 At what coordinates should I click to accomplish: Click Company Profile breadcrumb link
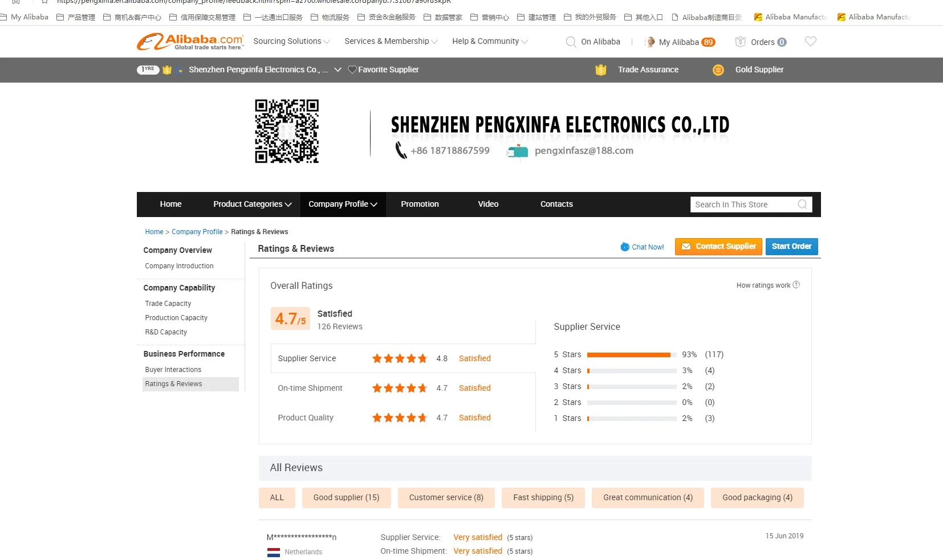[197, 232]
